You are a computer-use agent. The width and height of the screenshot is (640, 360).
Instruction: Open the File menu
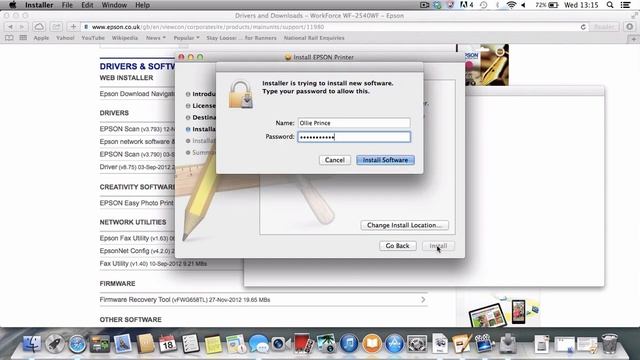(x=67, y=5)
